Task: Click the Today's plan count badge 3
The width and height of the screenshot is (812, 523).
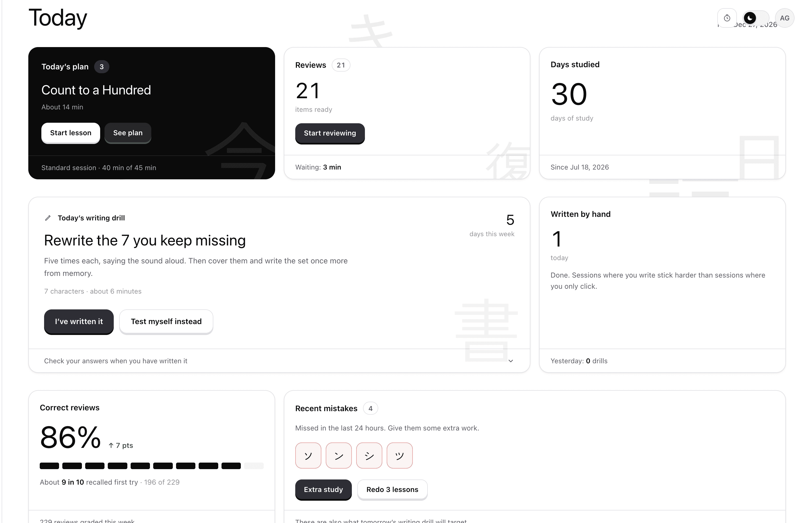Action: click(x=101, y=67)
